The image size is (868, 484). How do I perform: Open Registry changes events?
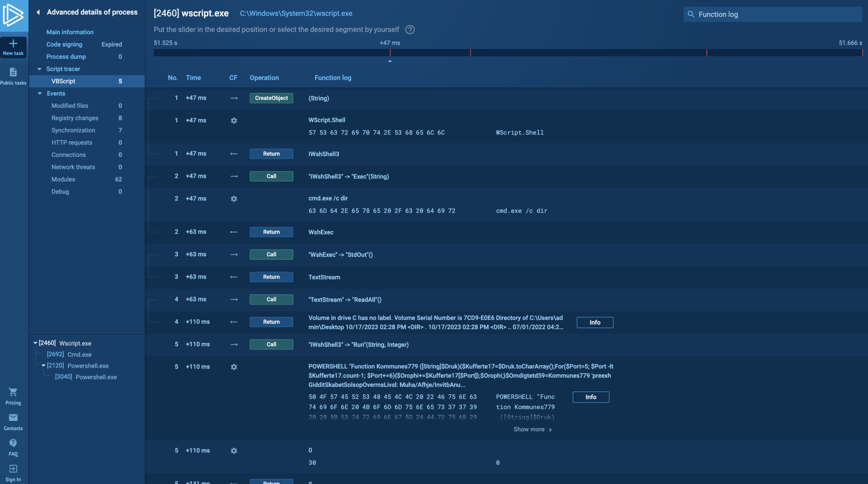[x=75, y=118]
